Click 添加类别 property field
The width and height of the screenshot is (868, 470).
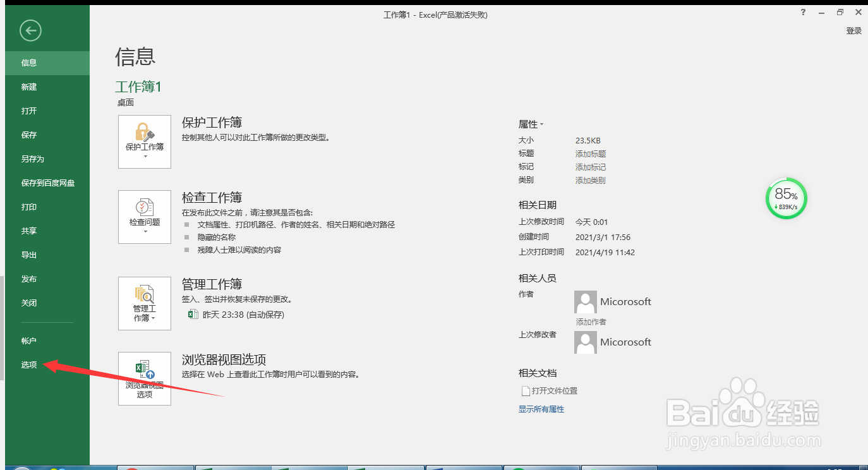click(591, 180)
